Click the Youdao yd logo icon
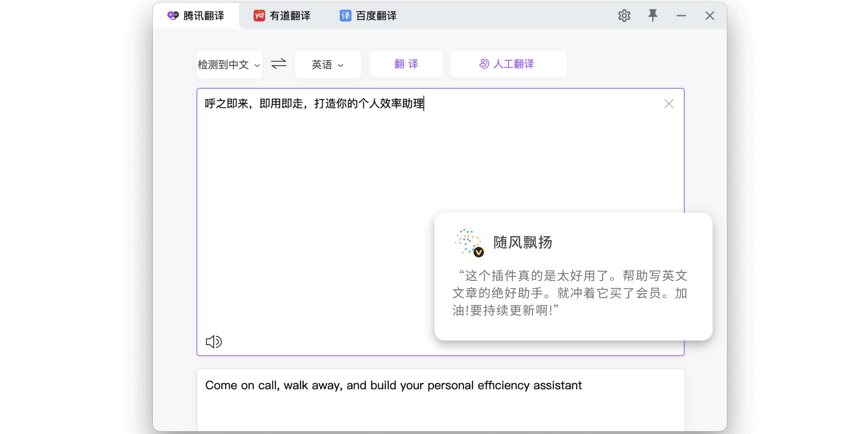Screen dimensions: 868x434 tap(259, 16)
